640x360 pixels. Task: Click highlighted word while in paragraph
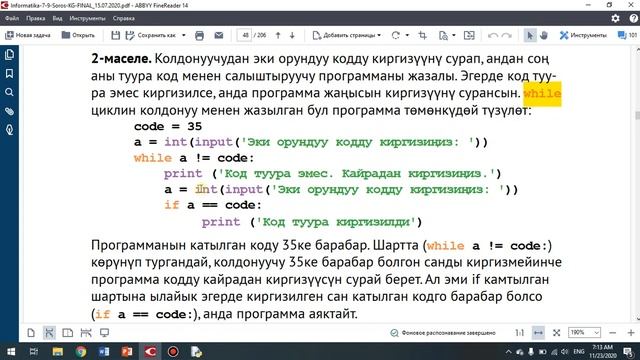[x=542, y=93]
